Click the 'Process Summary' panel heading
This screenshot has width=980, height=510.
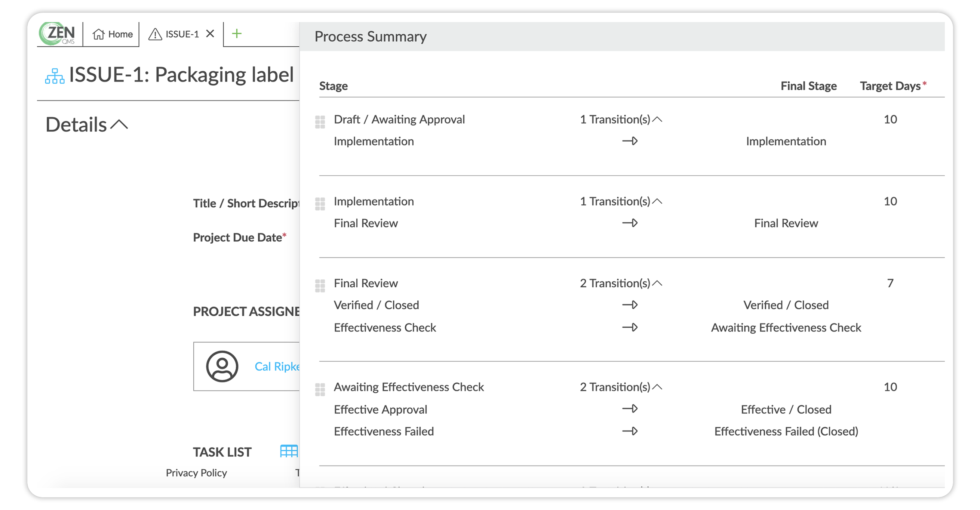pos(371,37)
